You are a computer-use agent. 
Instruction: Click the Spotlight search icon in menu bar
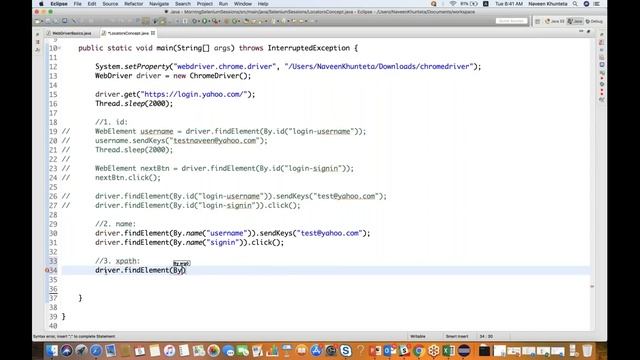pyautogui.click(x=575, y=4)
